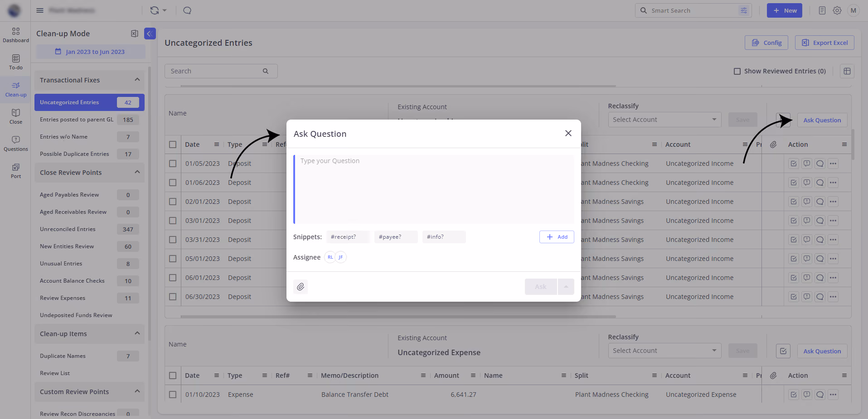868x419 pixels.
Task: Select Possible Duplicate Entries item
Action: coord(89,154)
